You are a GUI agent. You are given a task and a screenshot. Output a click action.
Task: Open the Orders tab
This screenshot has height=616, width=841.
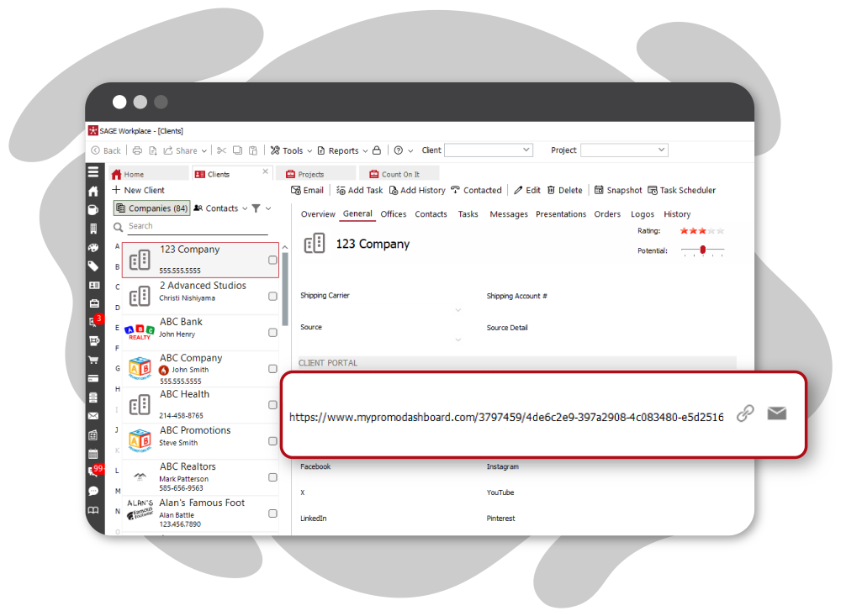point(607,214)
